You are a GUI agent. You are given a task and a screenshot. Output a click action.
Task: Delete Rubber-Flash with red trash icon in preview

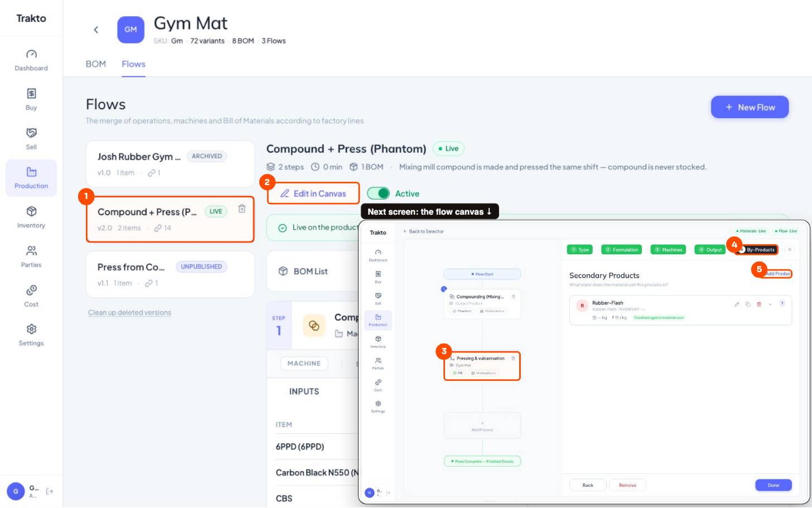pyautogui.click(x=759, y=304)
